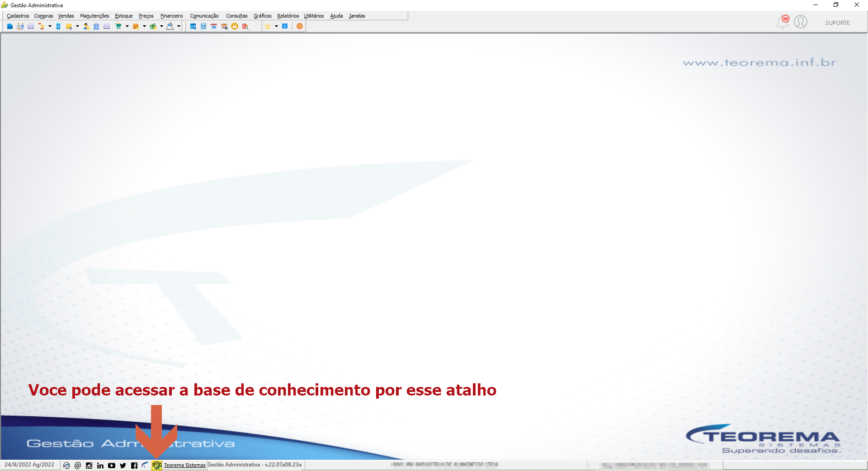Click the orange padlock icon
The height and width of the screenshot is (471, 868).
pyautogui.click(x=235, y=27)
